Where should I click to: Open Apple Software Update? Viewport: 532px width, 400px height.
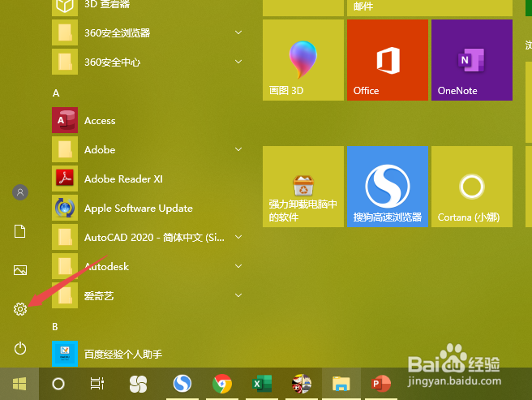[x=148, y=208]
